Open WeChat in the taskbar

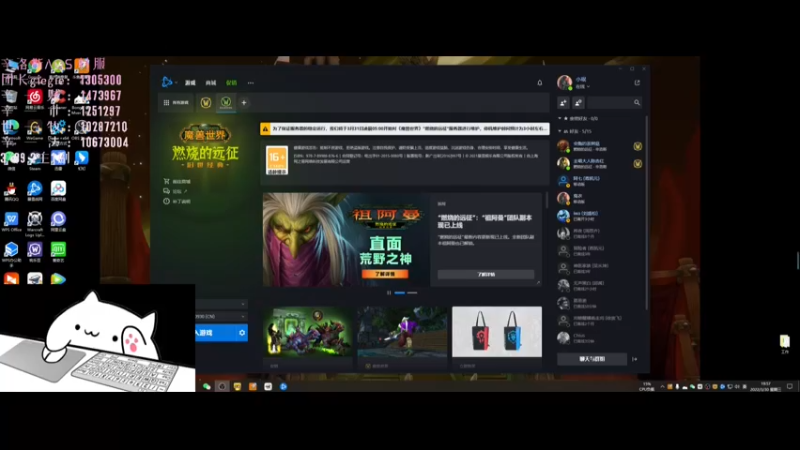207,386
